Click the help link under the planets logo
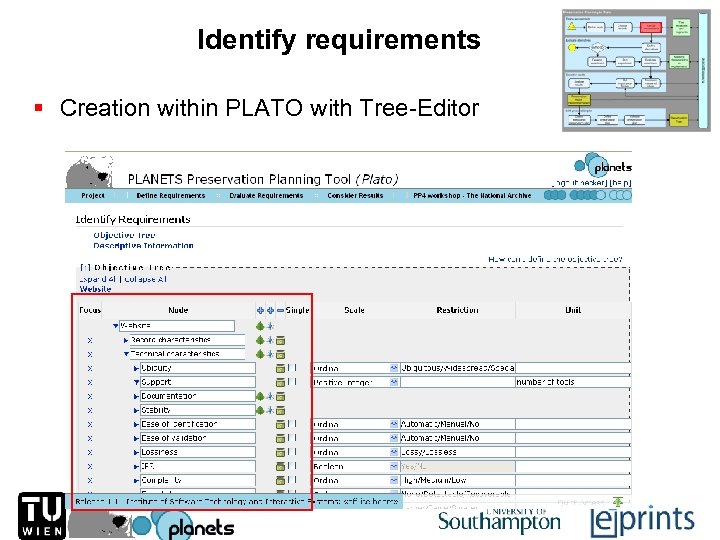This screenshot has height=540, width=720. click(x=620, y=183)
